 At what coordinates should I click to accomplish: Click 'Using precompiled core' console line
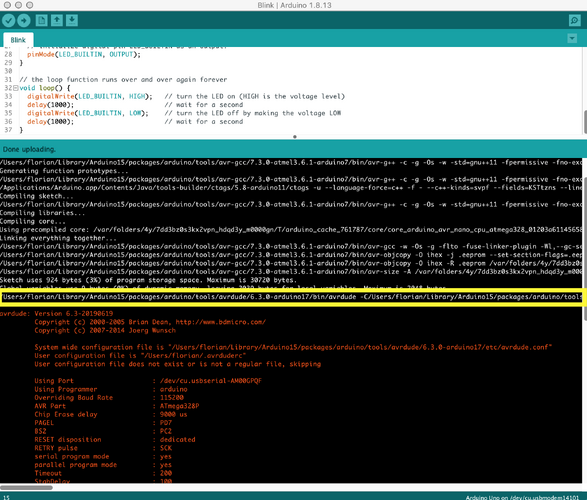point(291,230)
